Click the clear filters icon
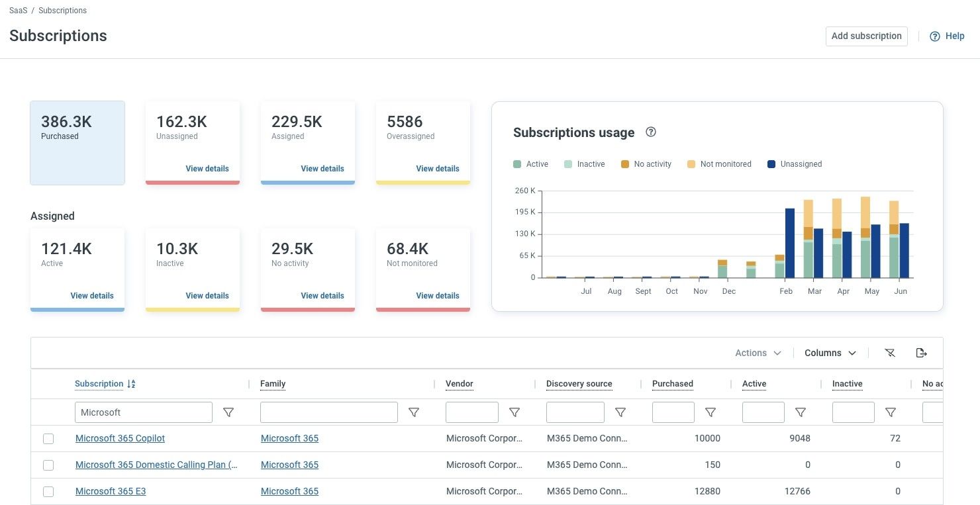Viewport: 980px width, 505px height. pyautogui.click(x=890, y=353)
